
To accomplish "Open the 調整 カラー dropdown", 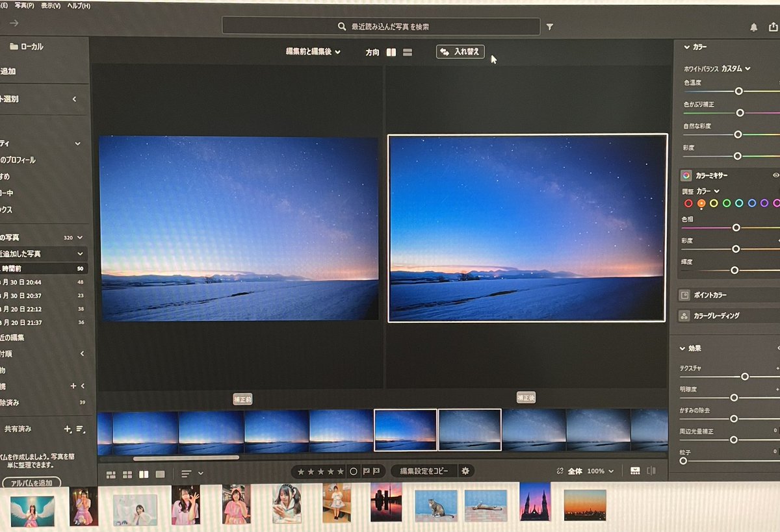I will tap(708, 191).
